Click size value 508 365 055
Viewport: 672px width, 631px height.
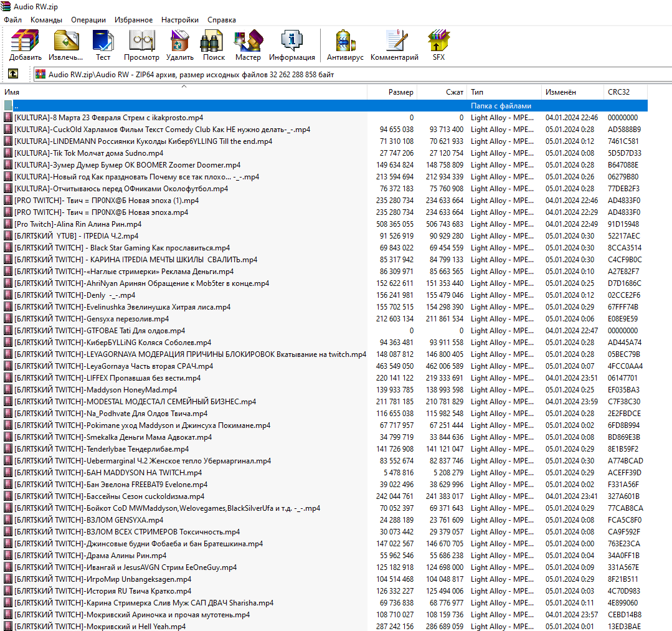coord(395,224)
